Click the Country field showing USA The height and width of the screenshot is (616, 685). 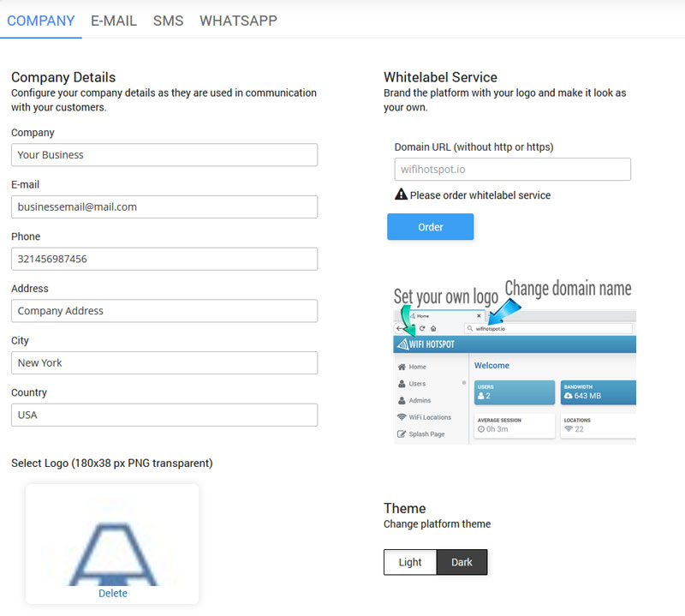(x=164, y=415)
